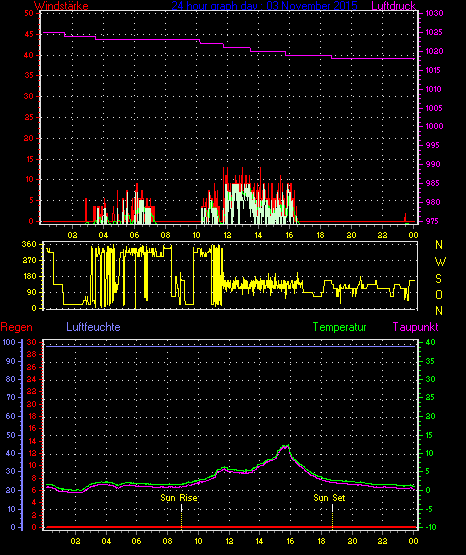Screen dimensions: 466x555
Task: Click the 1000 pressure axis value
Action: pos(434,126)
